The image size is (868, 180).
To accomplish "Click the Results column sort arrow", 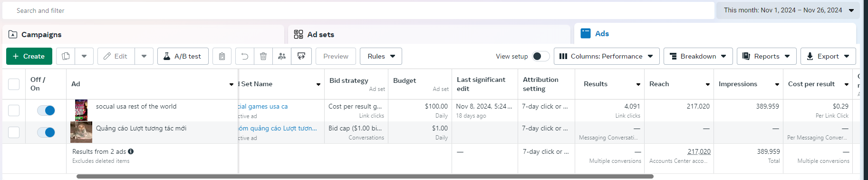I will click(x=638, y=84).
